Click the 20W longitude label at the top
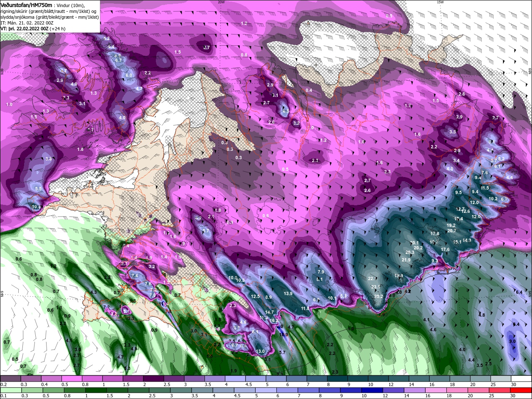Viewport: 532px width, 399px height. pos(221,2)
